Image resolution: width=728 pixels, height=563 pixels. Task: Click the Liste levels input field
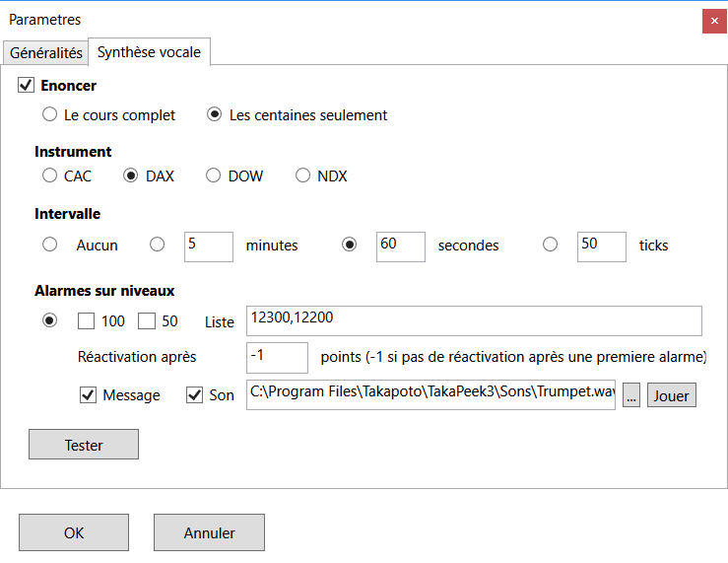coord(474,321)
